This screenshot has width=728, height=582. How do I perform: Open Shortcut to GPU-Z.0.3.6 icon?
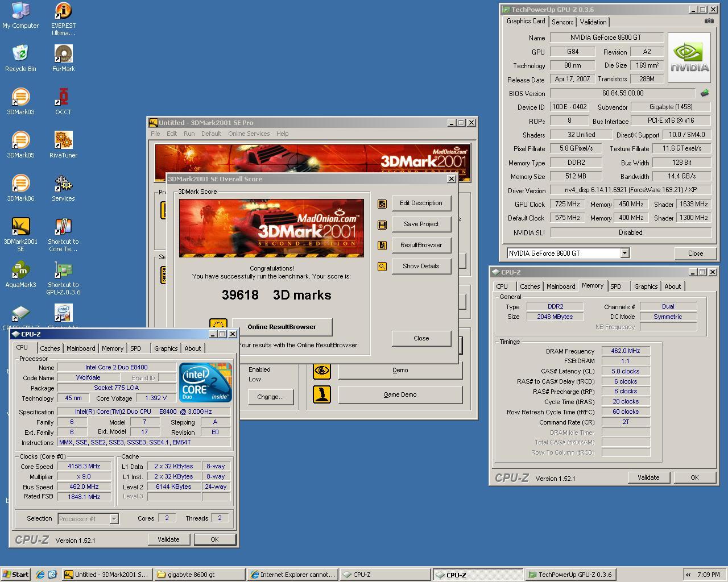coord(63,278)
